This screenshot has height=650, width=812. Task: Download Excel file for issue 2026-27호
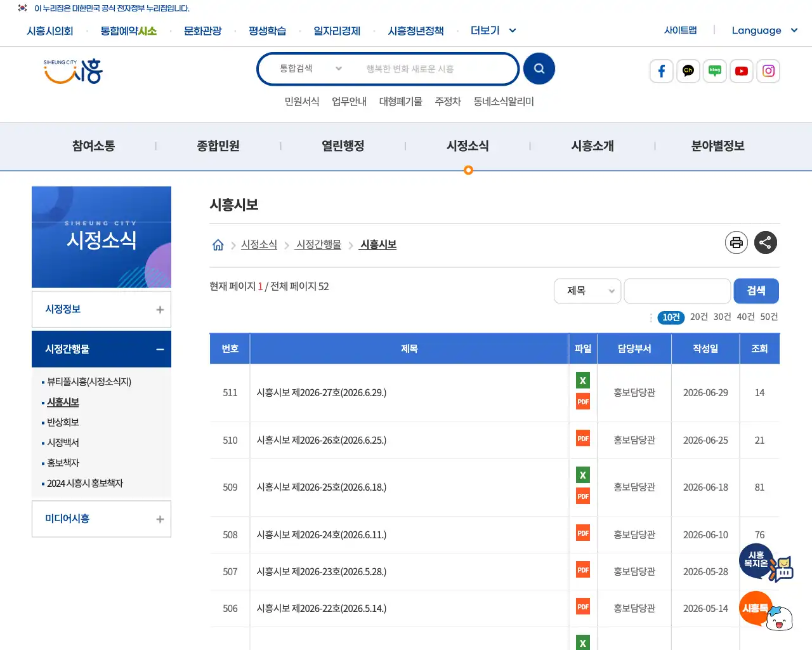pyautogui.click(x=583, y=380)
